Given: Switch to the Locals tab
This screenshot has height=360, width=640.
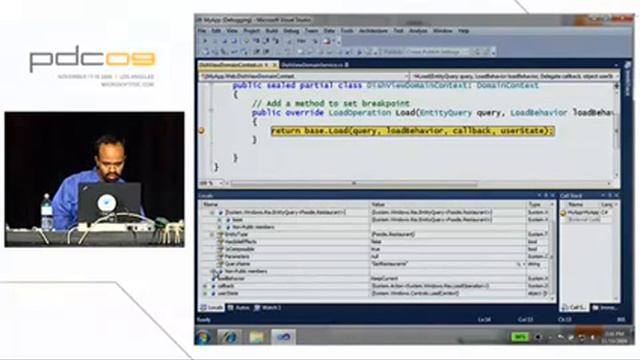Looking at the screenshot, I should coord(211,308).
